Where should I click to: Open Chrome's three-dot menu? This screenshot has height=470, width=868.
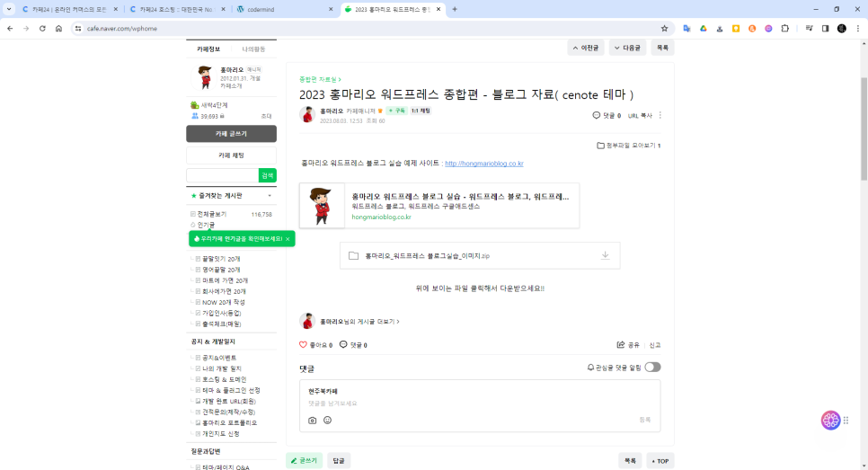(x=858, y=29)
